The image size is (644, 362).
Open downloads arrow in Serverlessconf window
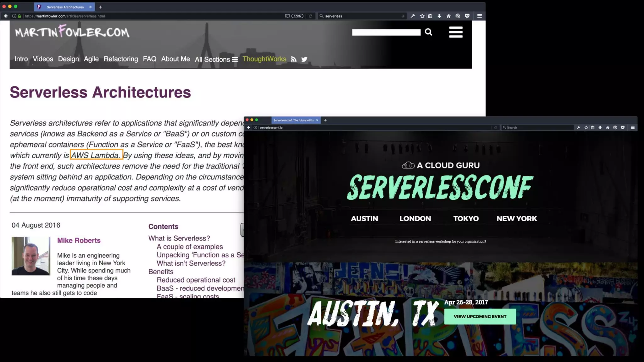600,128
